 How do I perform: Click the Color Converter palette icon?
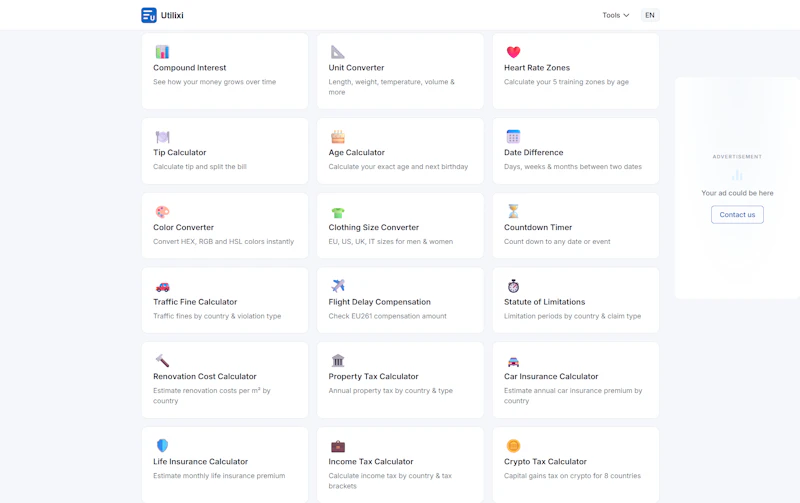pyautogui.click(x=162, y=212)
